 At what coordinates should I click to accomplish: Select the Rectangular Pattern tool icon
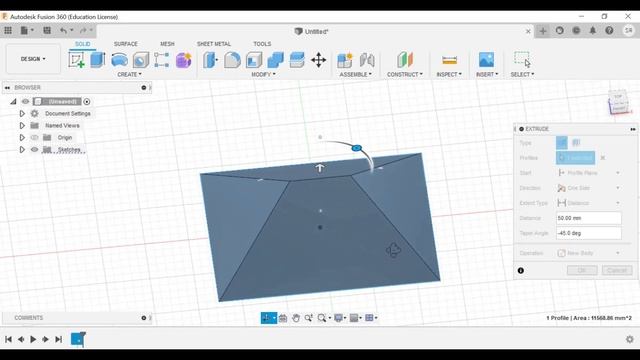click(162, 60)
